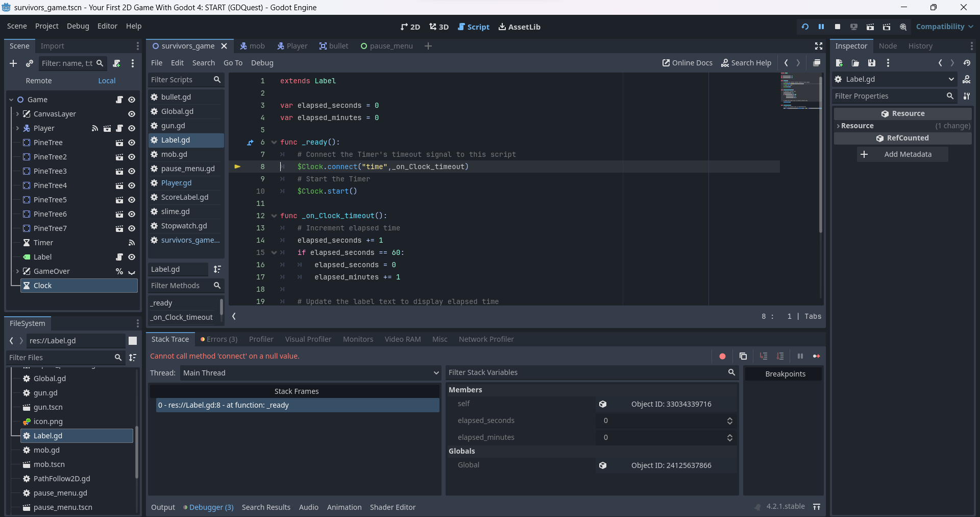Click the Filter Stack Variables field
The width and height of the screenshot is (980, 517).
(587, 372)
